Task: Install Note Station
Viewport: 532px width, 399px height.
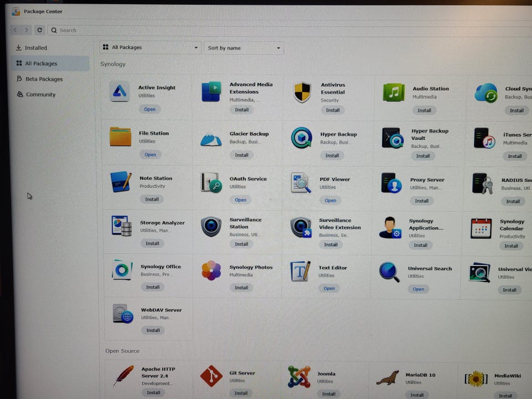Action: pyautogui.click(x=152, y=199)
